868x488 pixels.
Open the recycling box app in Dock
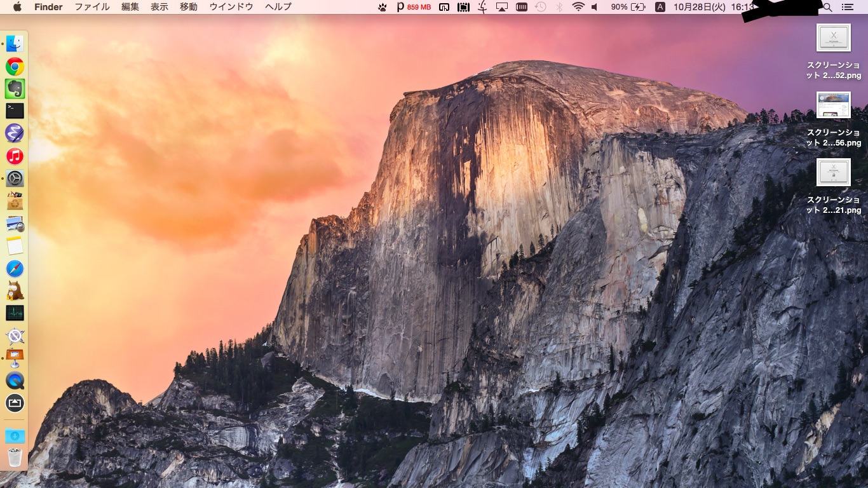pyautogui.click(x=15, y=201)
